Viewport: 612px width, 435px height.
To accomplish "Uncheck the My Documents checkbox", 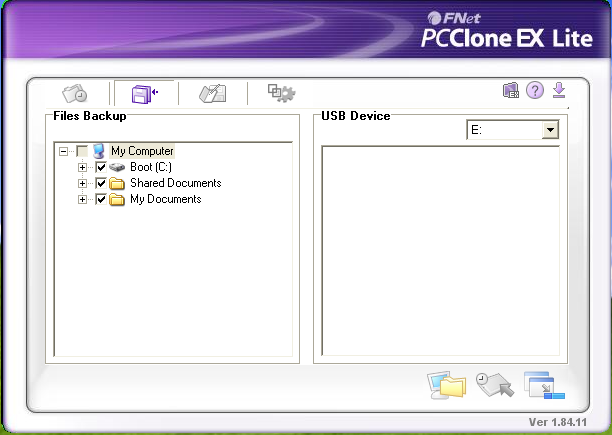I will tap(101, 199).
